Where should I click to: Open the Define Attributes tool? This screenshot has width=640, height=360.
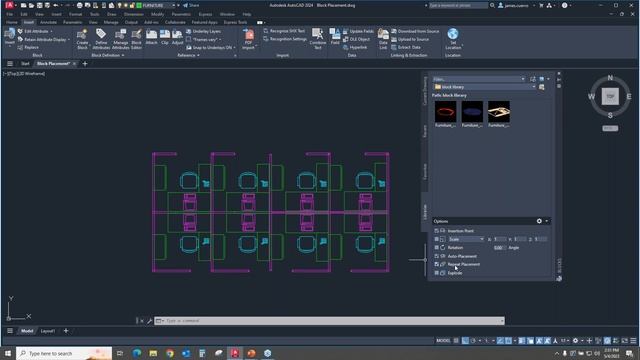[x=101, y=39]
